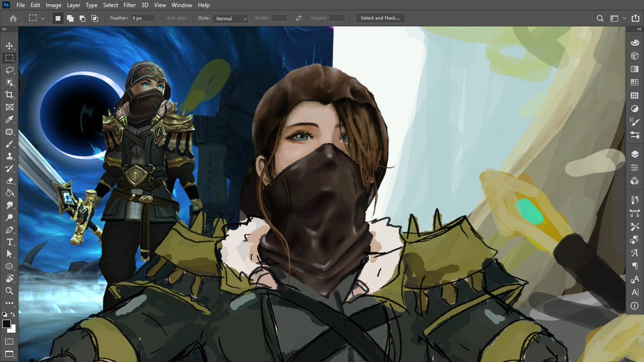Screen dimensions: 644x362
Task: Open the Swatches panel icon
Action: tap(635, 83)
